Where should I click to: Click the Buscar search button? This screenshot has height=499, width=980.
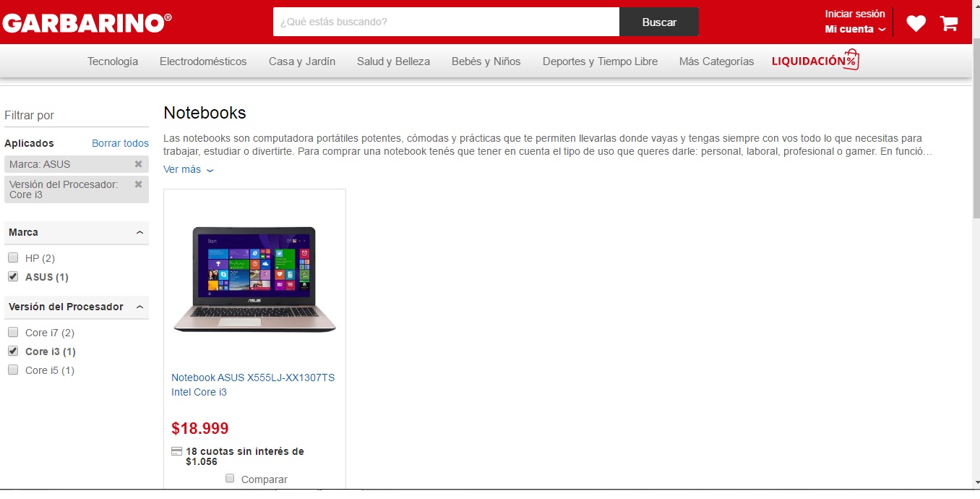click(659, 22)
